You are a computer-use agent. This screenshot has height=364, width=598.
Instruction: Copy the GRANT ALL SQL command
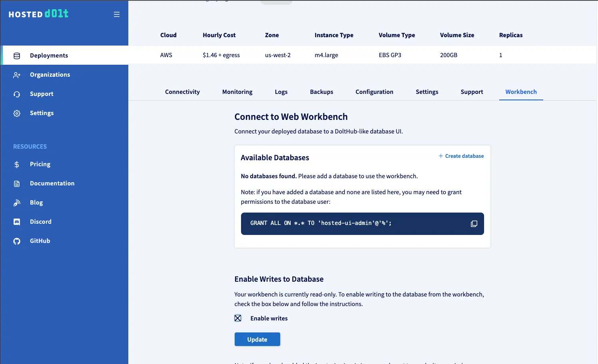click(474, 224)
